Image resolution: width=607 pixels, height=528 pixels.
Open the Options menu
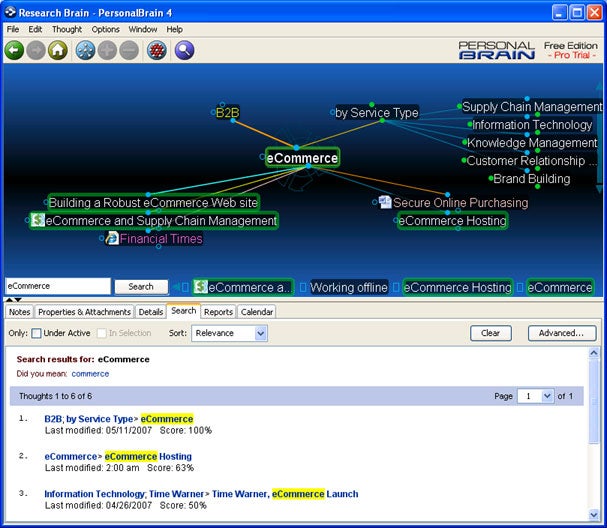(x=105, y=29)
